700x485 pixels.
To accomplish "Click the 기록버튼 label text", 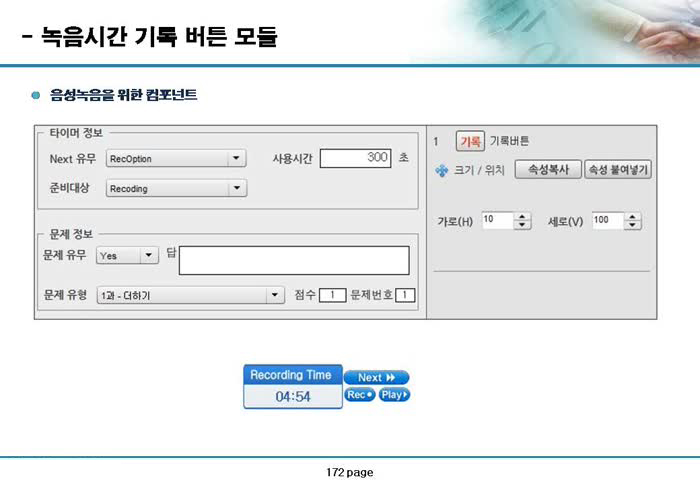I will click(x=509, y=141).
